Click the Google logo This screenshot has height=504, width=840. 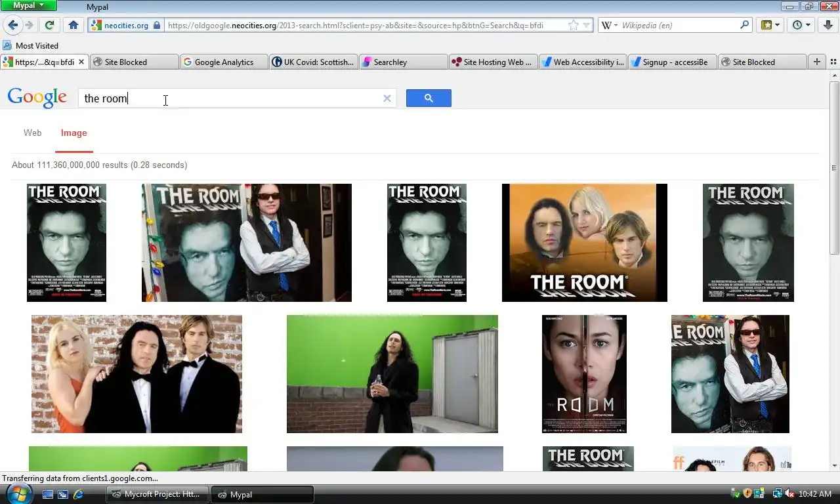pos(37,98)
